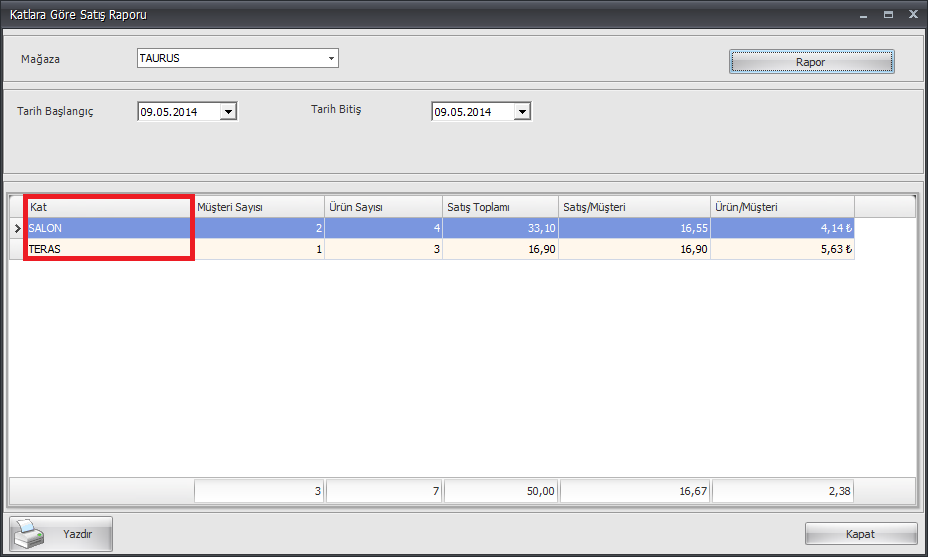Sort by Ürün Sayısı column header
The width and height of the screenshot is (928, 557).
384,207
